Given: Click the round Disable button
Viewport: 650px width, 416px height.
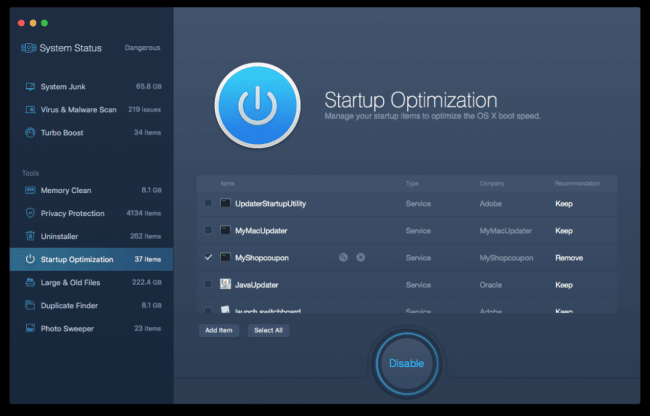Looking at the screenshot, I should coord(406,363).
